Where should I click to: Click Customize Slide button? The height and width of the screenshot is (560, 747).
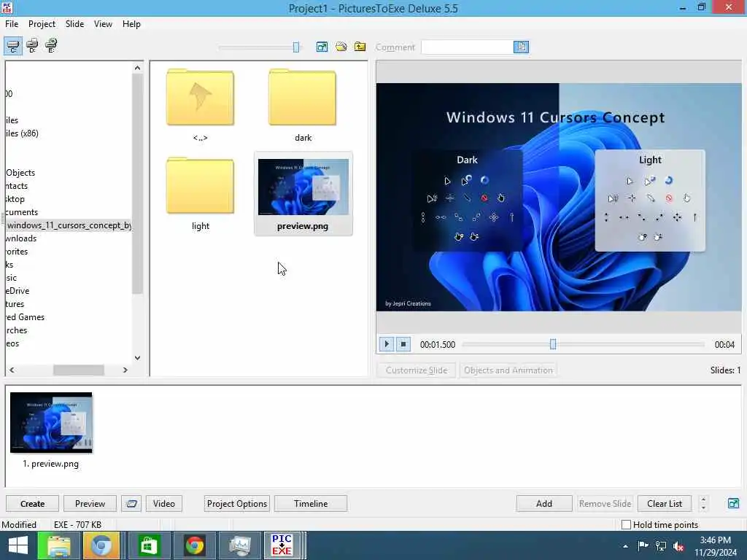(x=417, y=370)
